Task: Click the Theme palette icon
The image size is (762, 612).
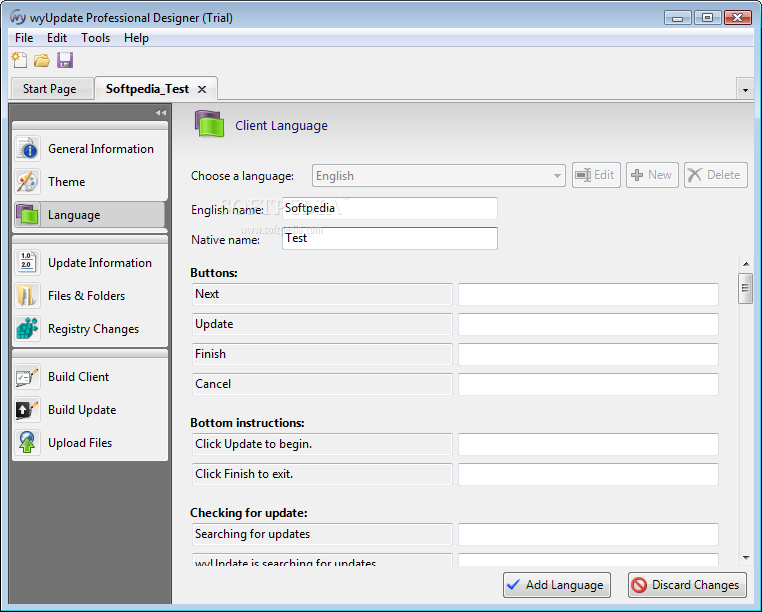Action: 27,182
